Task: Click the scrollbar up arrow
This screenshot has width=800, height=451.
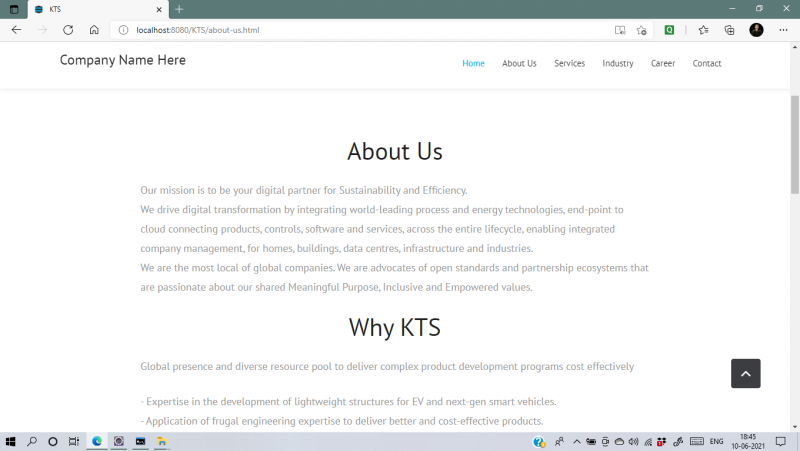Action: pos(794,47)
